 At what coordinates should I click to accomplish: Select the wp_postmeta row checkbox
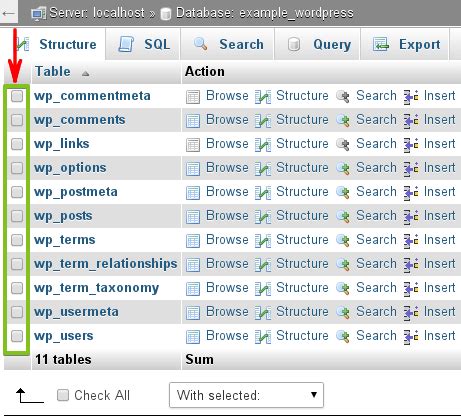[x=17, y=192]
